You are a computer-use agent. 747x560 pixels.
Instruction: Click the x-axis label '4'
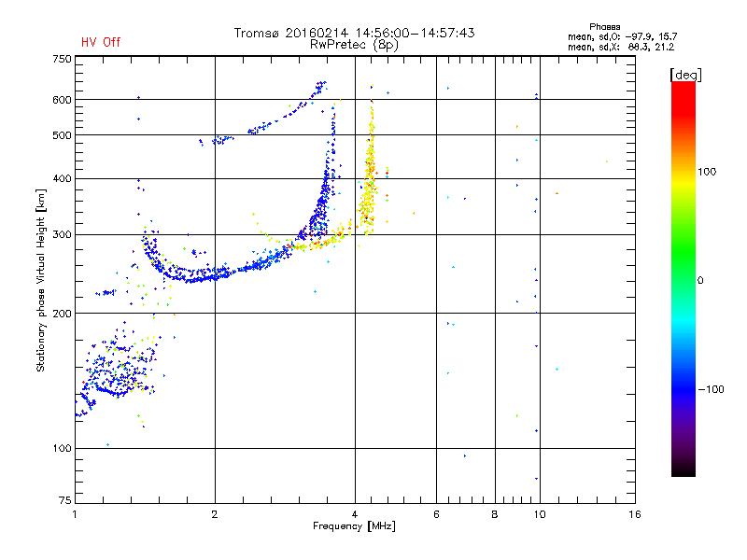pyautogui.click(x=355, y=514)
